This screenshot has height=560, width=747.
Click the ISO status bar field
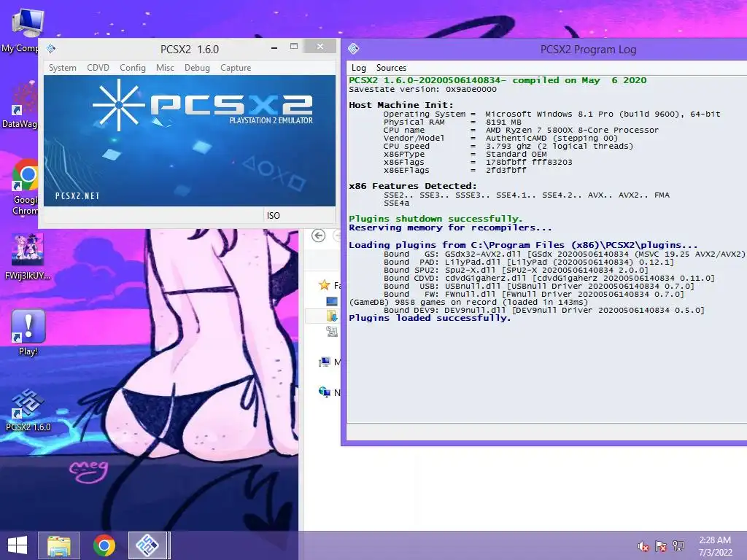[x=274, y=216]
